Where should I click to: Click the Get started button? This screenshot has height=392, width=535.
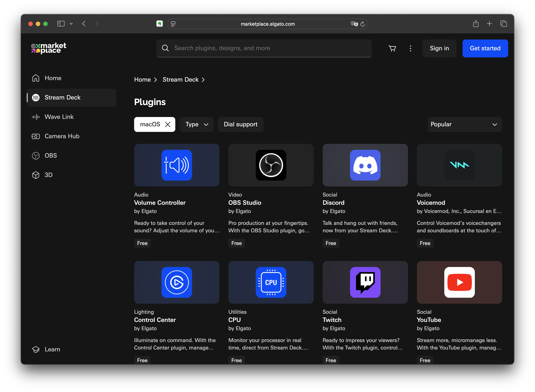point(485,48)
